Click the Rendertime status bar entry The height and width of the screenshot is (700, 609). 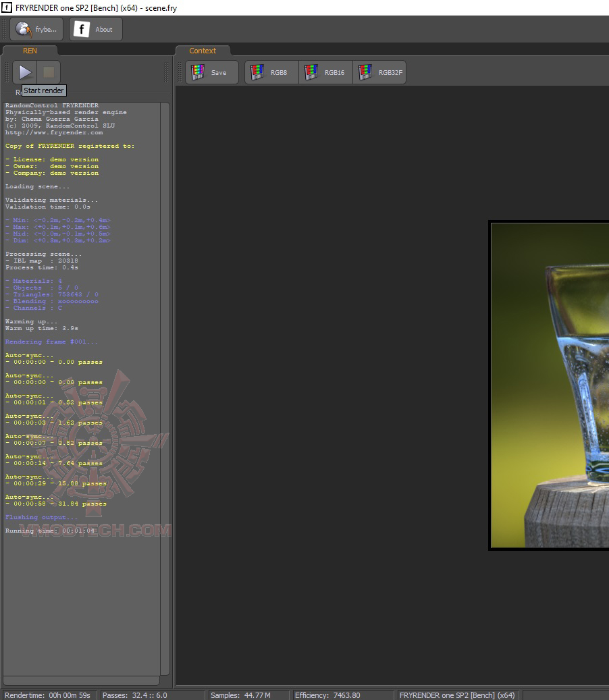tap(47, 695)
